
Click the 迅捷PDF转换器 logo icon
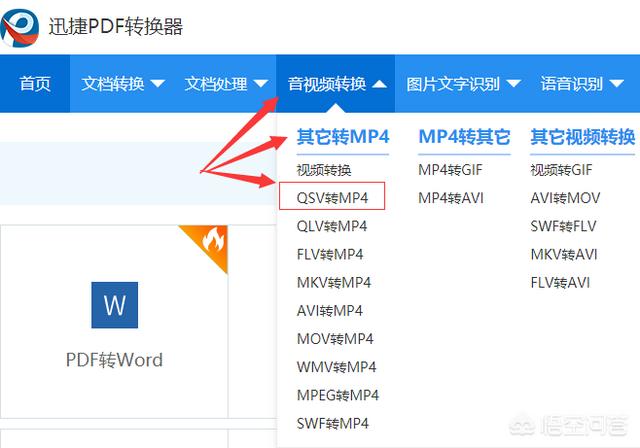click(x=20, y=27)
